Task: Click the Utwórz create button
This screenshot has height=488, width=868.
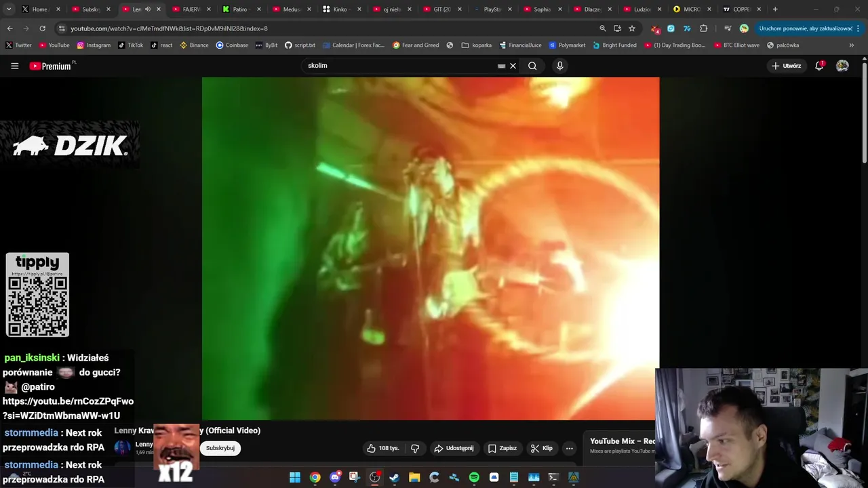Action: [787, 66]
